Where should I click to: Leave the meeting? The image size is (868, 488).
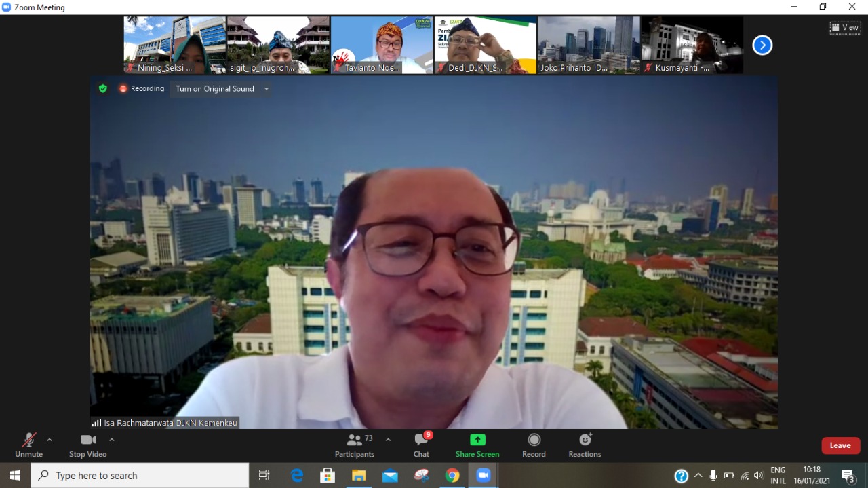pyautogui.click(x=840, y=445)
